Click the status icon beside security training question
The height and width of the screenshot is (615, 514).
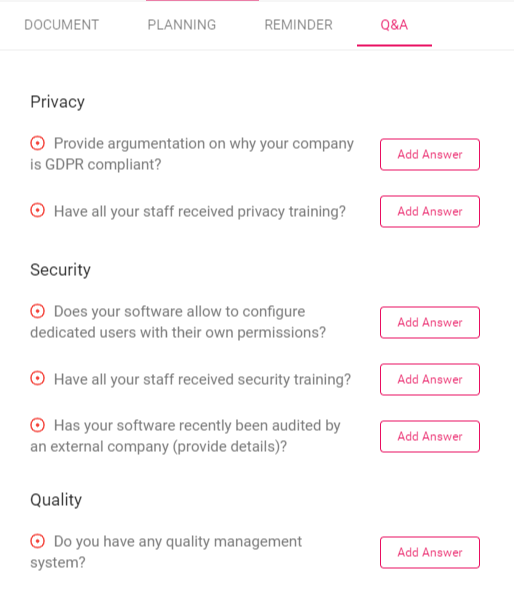point(38,379)
